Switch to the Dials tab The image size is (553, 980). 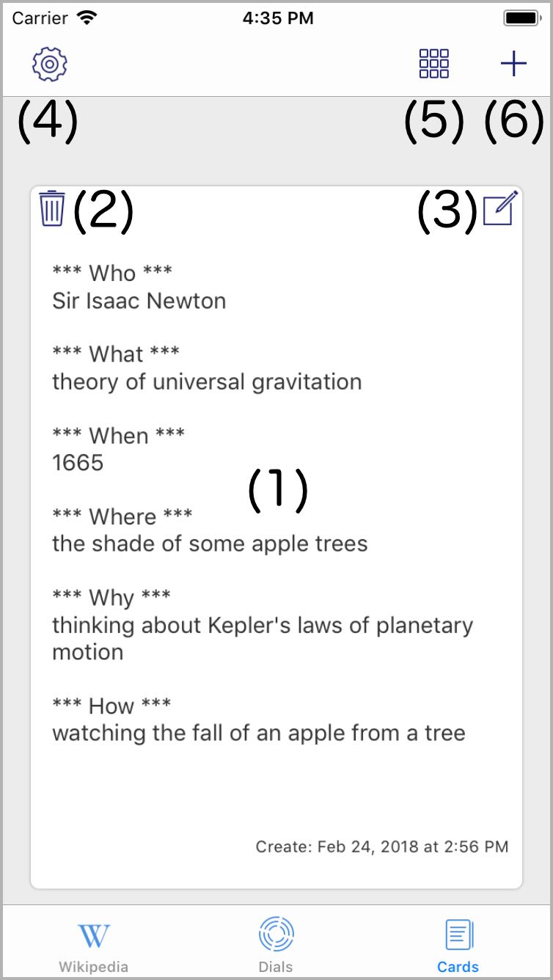point(276,946)
